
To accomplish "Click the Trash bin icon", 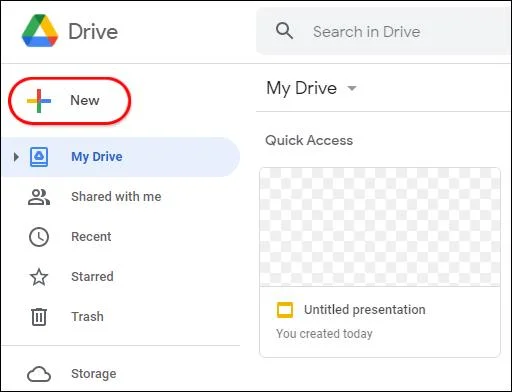I will (x=39, y=317).
